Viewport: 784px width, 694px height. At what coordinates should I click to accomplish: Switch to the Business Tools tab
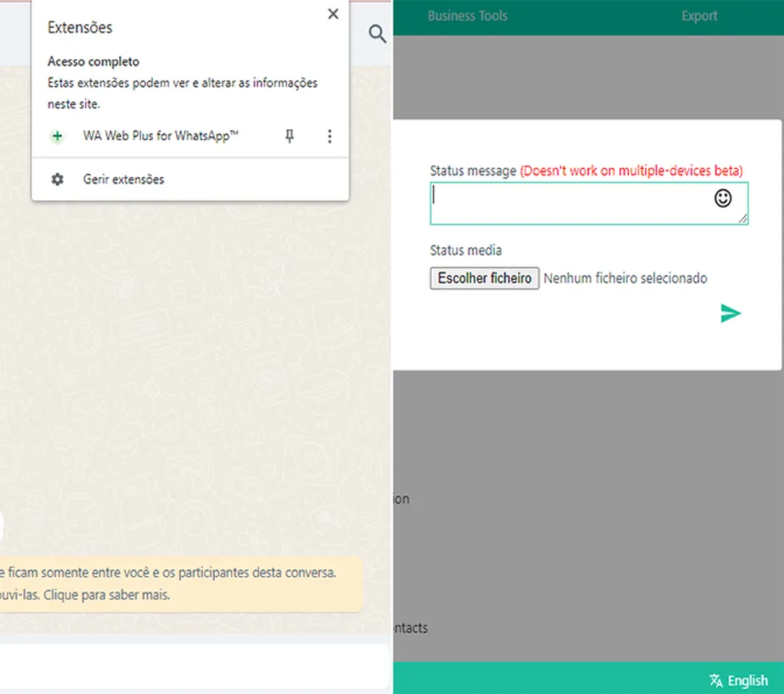click(468, 16)
